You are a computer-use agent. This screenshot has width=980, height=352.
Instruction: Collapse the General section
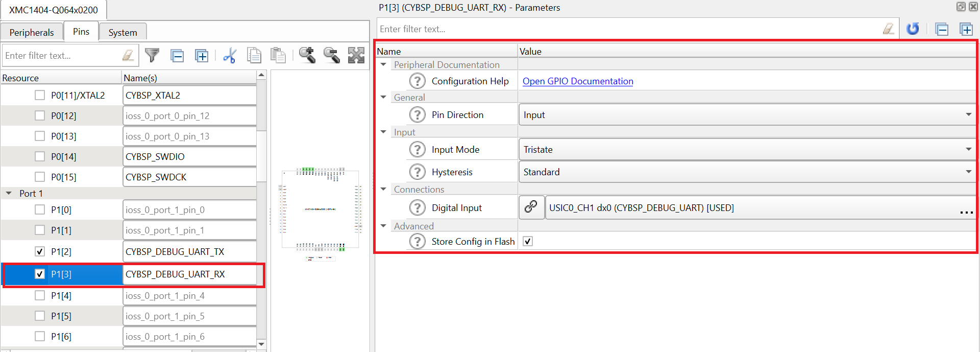(x=383, y=97)
